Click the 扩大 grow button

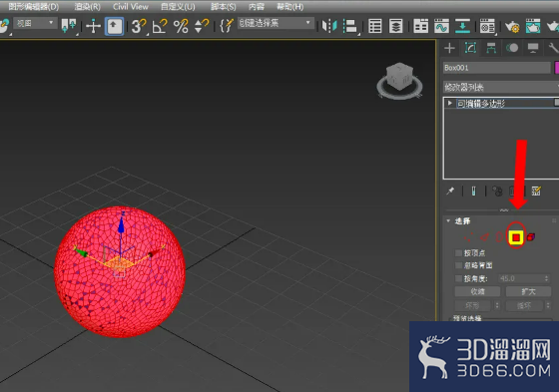coord(528,291)
